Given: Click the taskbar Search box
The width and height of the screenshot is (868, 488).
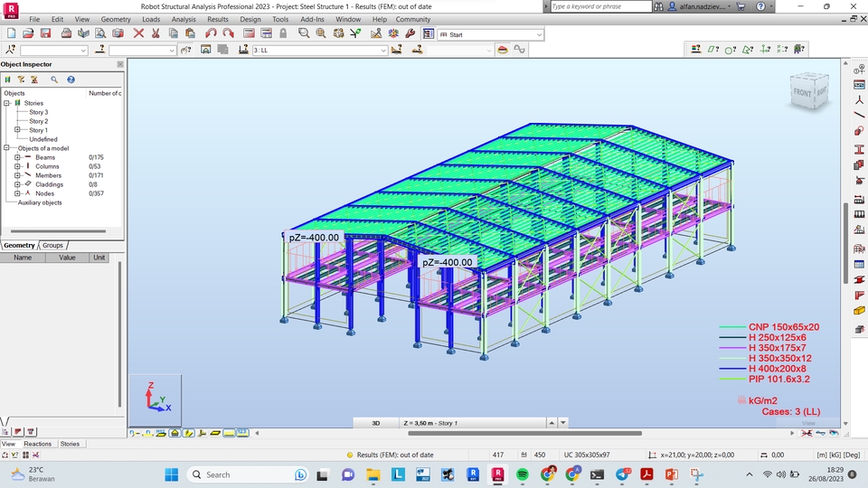Looking at the screenshot, I should point(249,474).
